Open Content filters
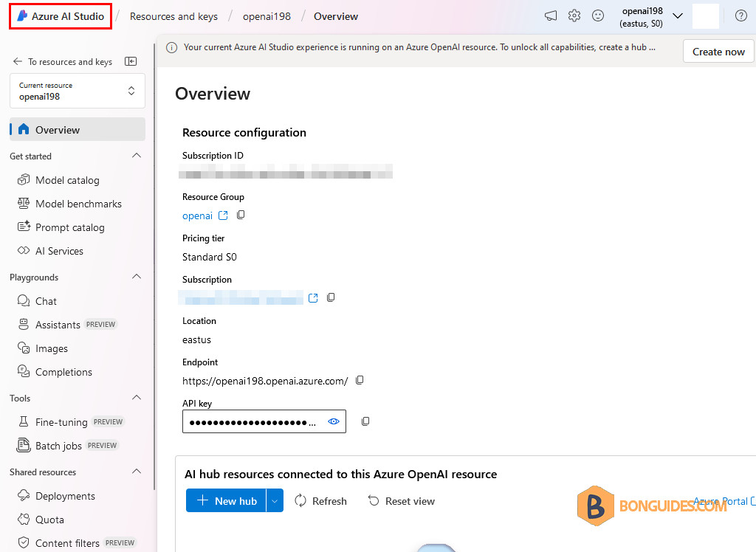The width and height of the screenshot is (756, 552). [x=76, y=543]
